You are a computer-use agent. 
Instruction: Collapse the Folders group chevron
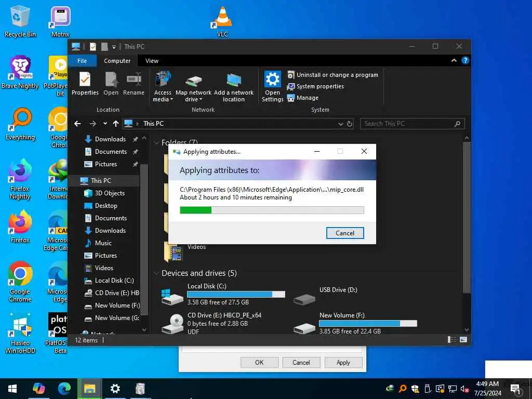[156, 142]
